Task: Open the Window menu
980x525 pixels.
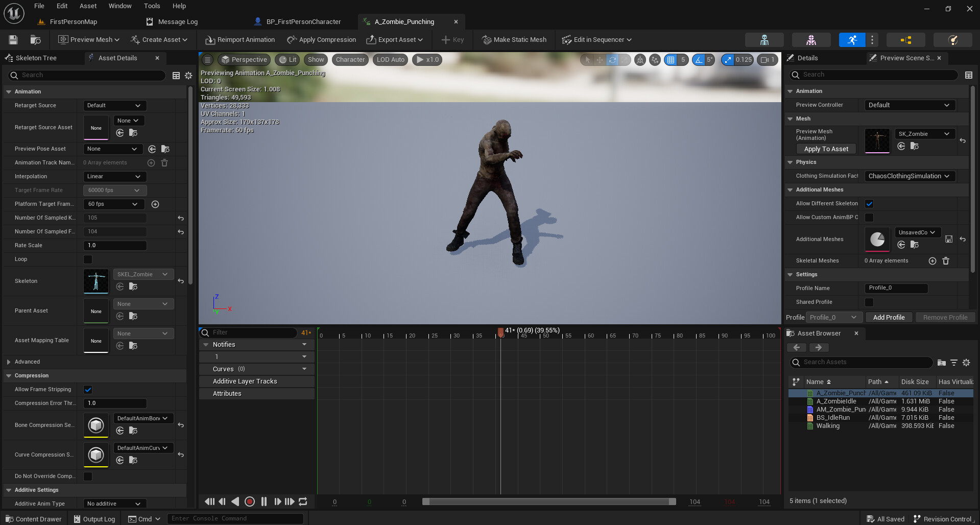Action: tap(119, 6)
